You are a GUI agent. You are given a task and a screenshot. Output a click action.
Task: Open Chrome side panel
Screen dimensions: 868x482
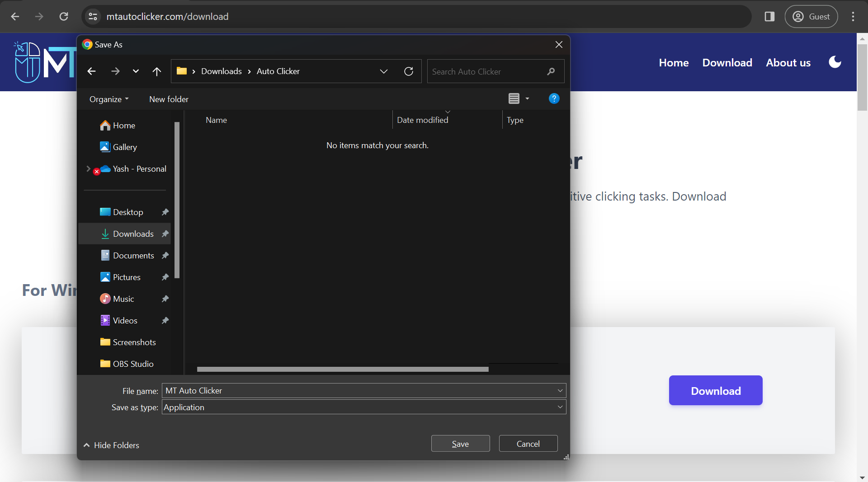769,17
